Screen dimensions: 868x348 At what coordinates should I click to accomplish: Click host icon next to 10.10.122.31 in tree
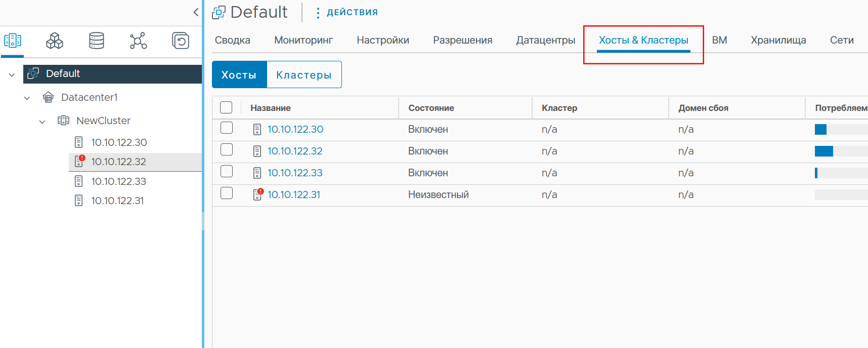[x=78, y=201]
